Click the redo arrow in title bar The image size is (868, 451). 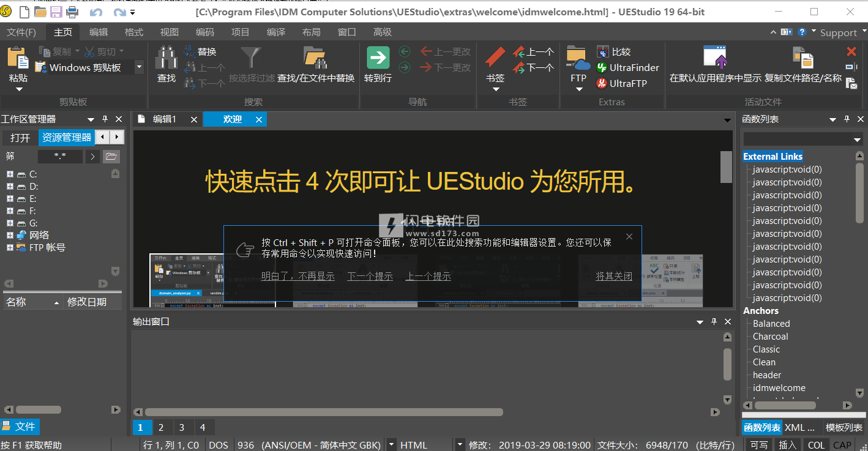[120, 12]
